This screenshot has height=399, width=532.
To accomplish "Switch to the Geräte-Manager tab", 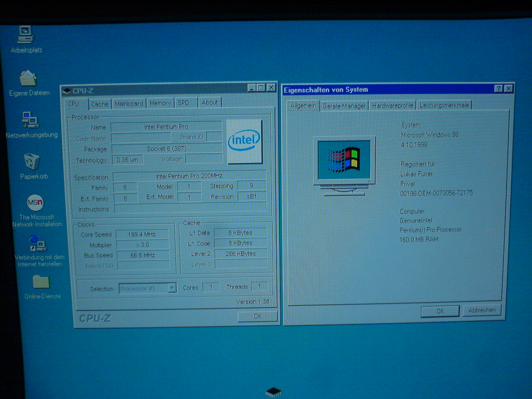I will [344, 106].
